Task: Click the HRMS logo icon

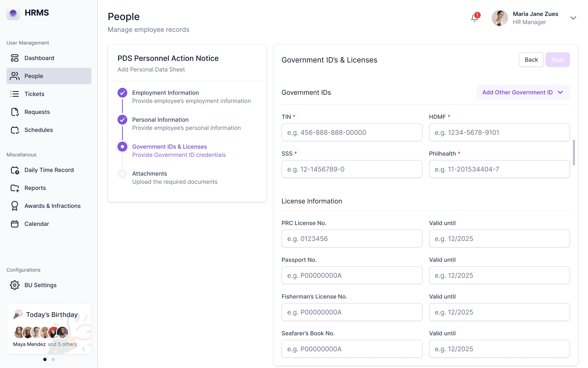Action: coord(13,13)
